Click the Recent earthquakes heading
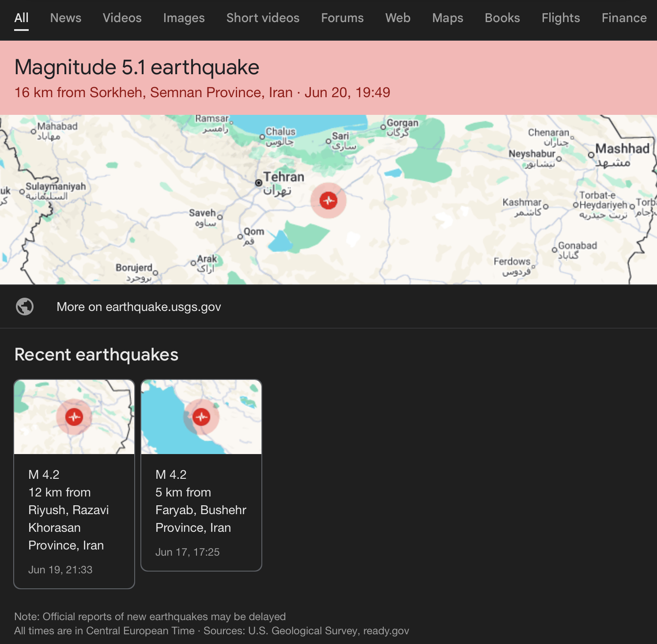The height and width of the screenshot is (644, 657). 96,355
